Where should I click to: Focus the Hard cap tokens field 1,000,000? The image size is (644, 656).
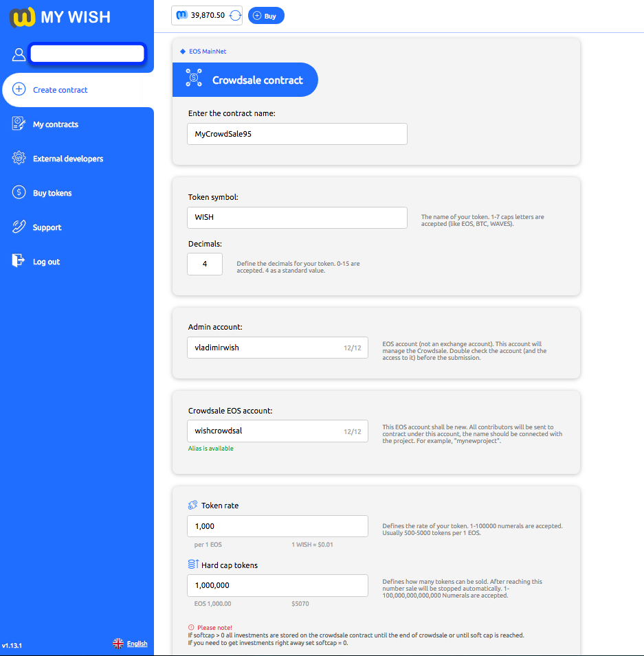277,586
